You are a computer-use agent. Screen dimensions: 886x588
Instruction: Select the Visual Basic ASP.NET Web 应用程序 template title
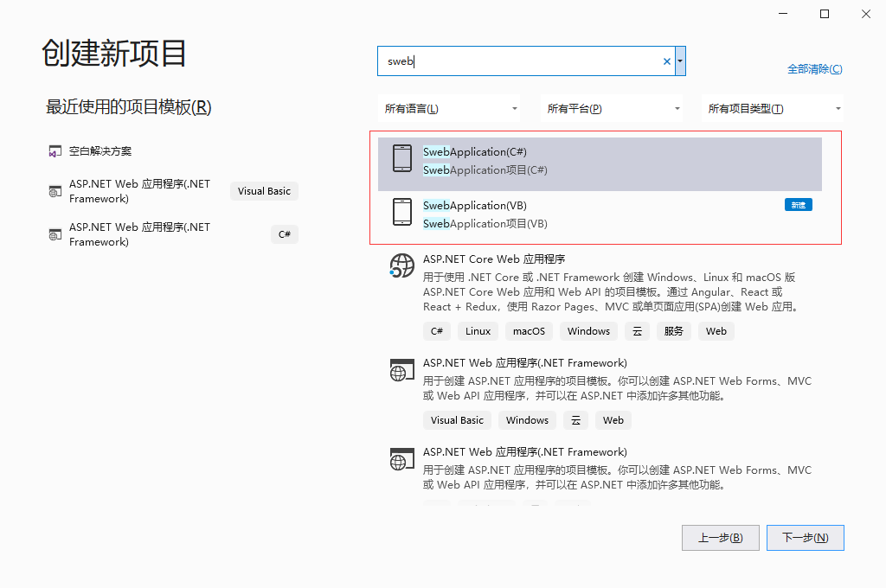525,363
